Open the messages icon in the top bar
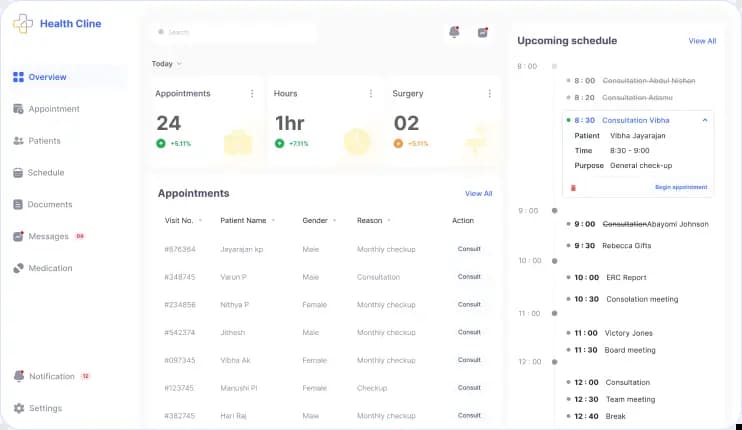742x430 pixels. 483,32
